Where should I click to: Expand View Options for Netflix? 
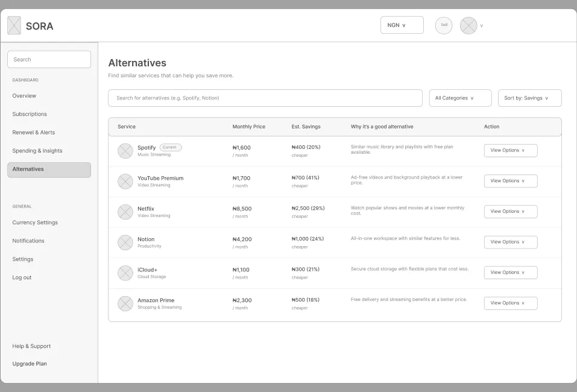pos(511,212)
